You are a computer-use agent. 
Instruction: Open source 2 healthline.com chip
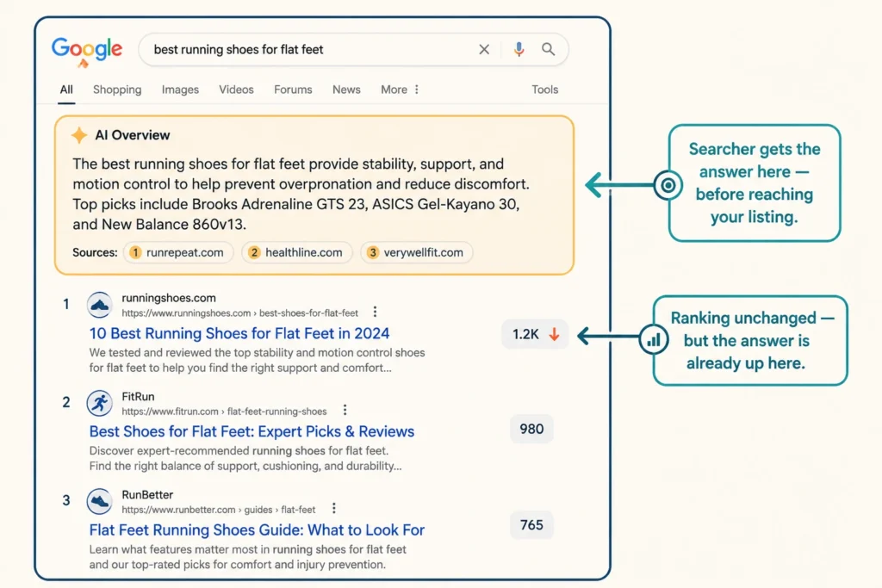tap(297, 252)
